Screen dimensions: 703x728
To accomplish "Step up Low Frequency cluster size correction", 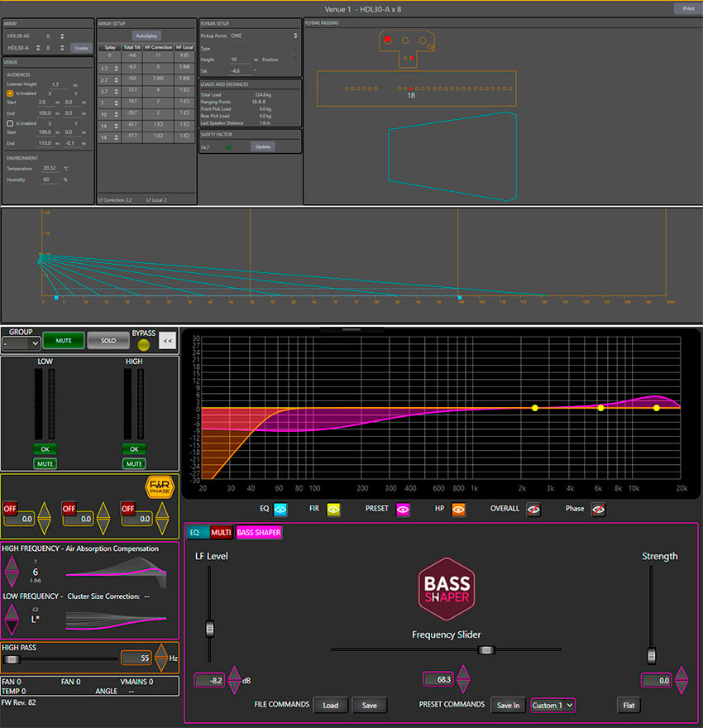I will (x=12, y=612).
